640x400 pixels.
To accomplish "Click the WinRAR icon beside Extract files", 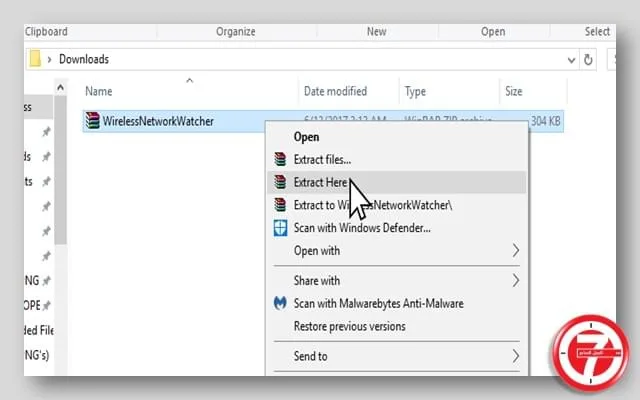I will pos(280,159).
